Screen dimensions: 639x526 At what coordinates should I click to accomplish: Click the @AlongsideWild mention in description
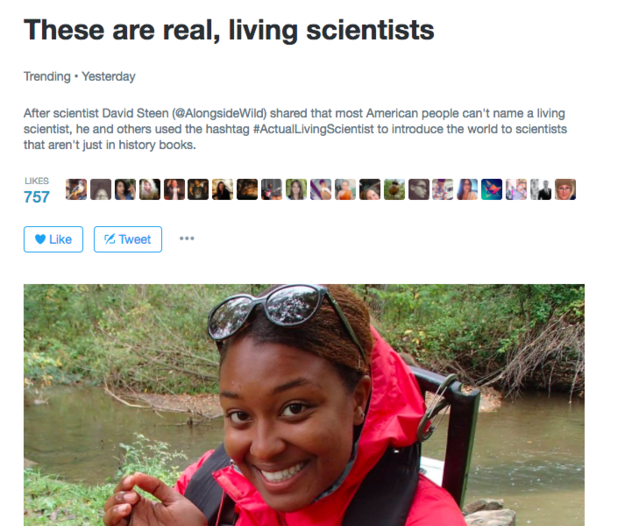(219, 113)
